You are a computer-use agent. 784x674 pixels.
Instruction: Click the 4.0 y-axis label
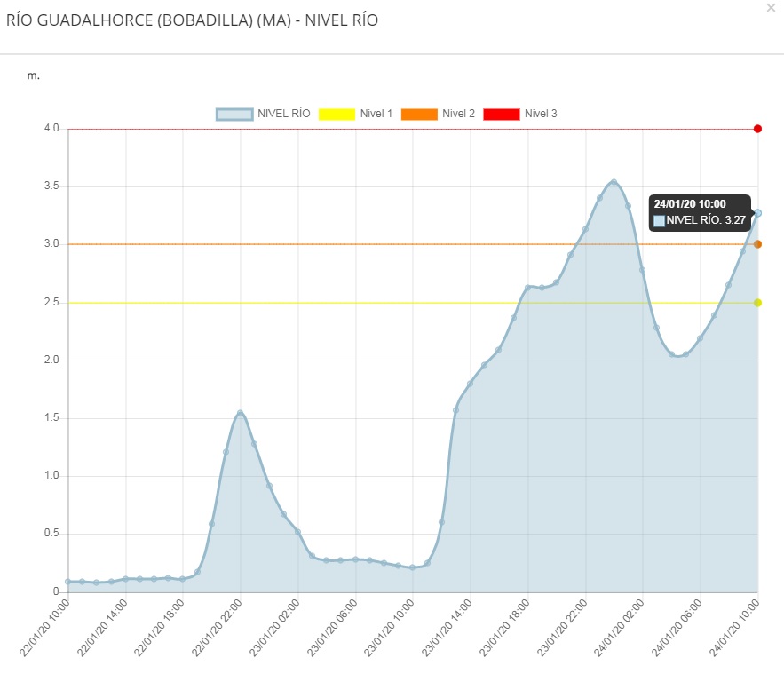51,128
